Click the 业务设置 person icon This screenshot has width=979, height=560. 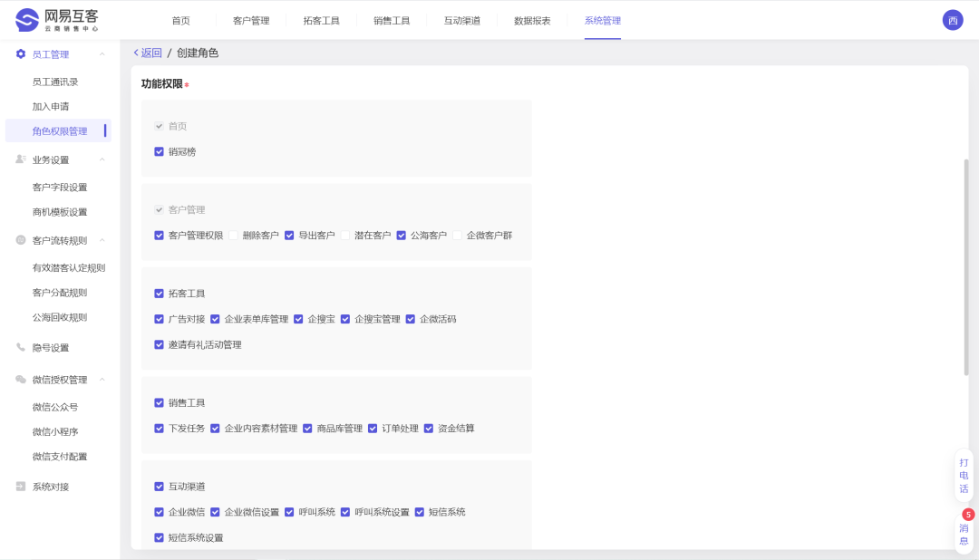(x=20, y=159)
